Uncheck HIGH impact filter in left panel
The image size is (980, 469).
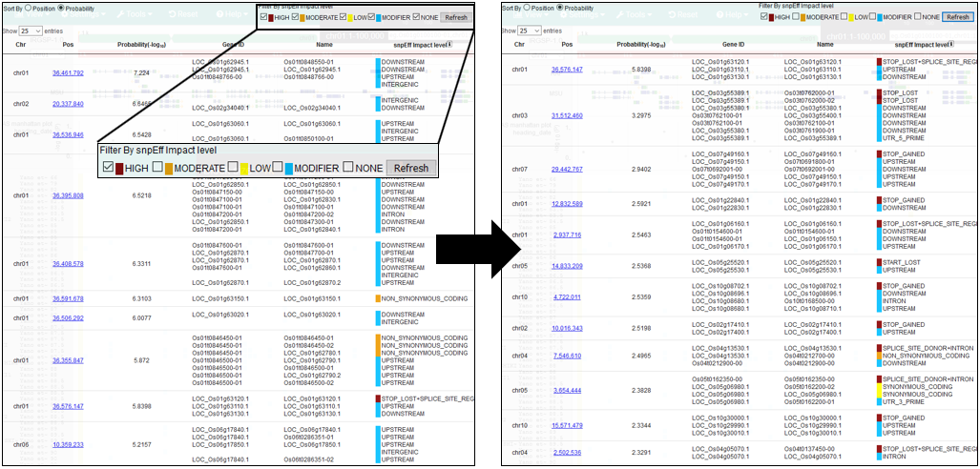coord(263,17)
